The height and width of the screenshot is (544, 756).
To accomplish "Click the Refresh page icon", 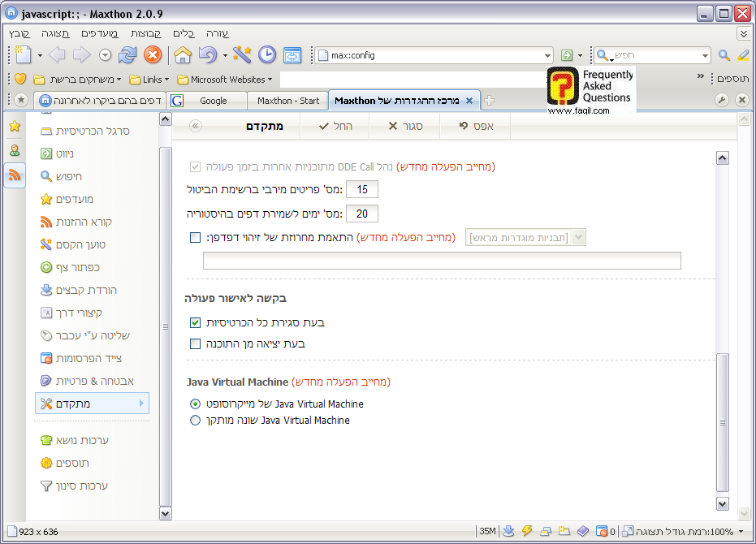I will coord(127,55).
